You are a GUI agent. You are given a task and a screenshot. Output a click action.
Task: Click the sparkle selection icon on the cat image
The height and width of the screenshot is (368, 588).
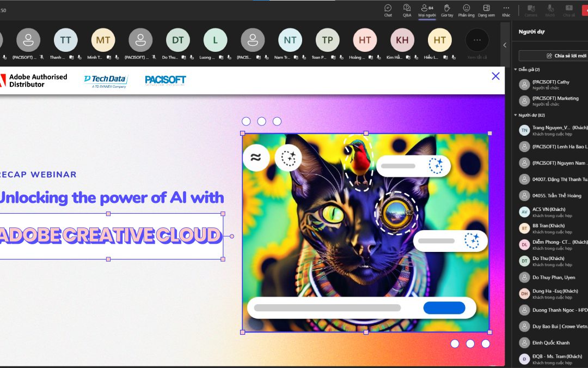pyautogui.click(x=288, y=158)
